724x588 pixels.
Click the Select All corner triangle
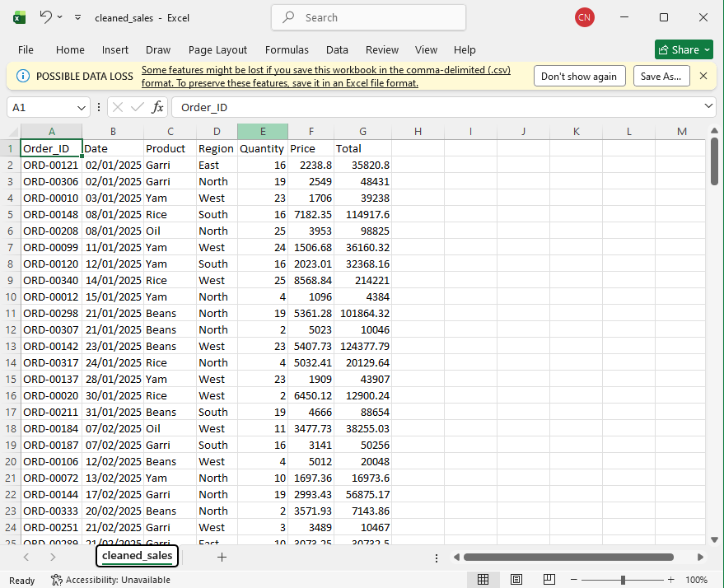(12, 132)
